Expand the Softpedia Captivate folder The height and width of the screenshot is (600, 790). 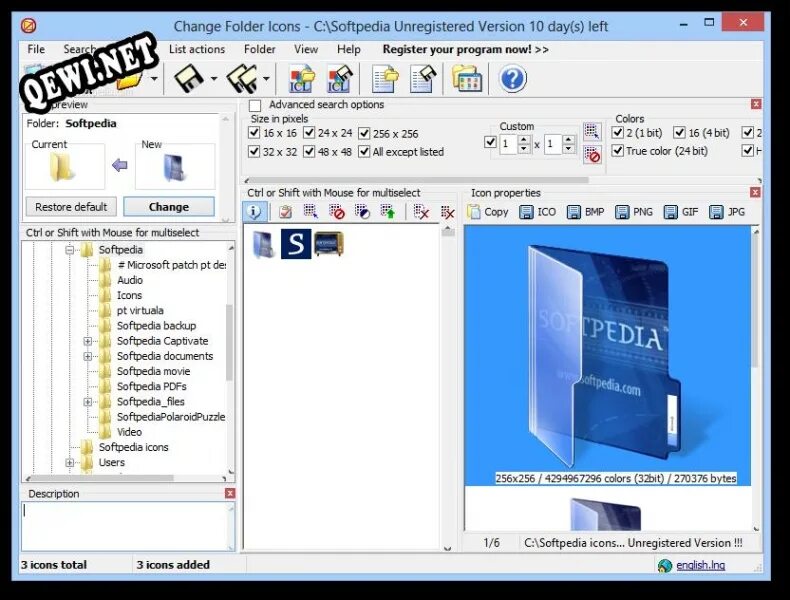(x=88, y=341)
